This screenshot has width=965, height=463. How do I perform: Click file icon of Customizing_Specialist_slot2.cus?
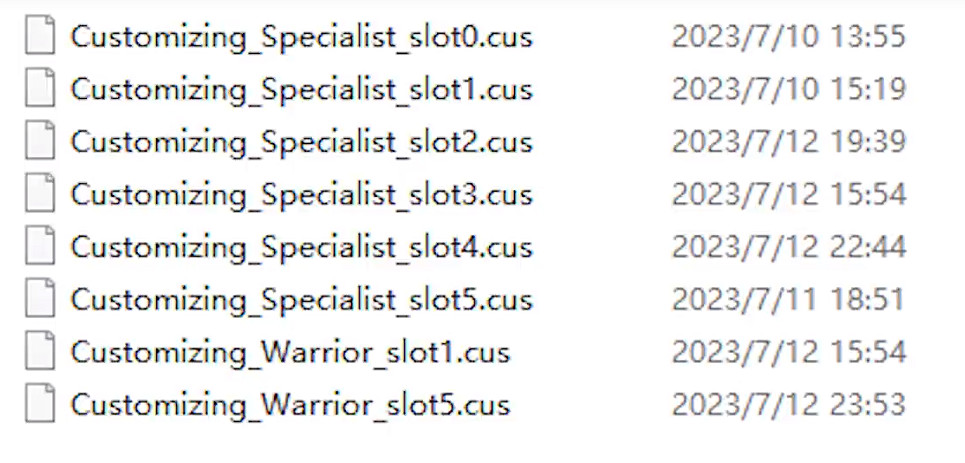pyautogui.click(x=40, y=141)
